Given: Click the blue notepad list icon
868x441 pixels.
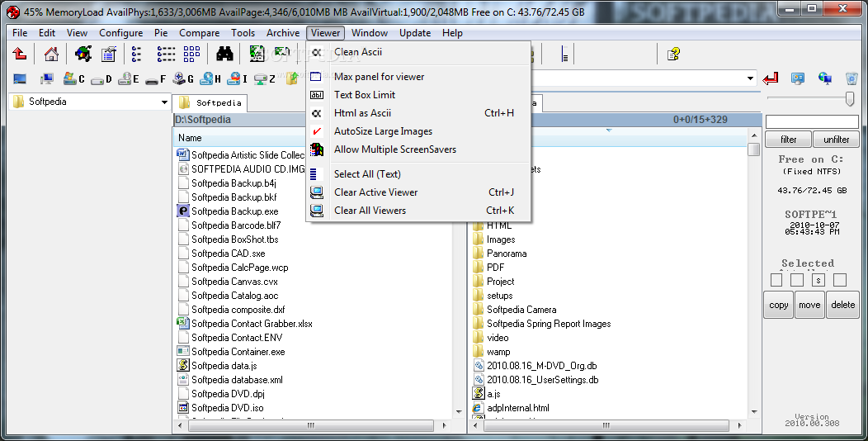Looking at the screenshot, I should [109, 54].
